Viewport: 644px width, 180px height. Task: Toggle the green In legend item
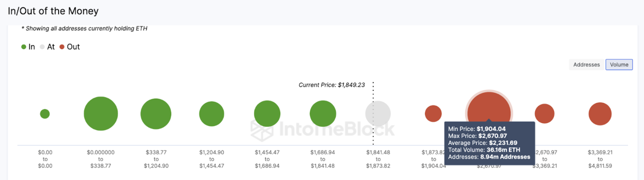[x=28, y=47]
